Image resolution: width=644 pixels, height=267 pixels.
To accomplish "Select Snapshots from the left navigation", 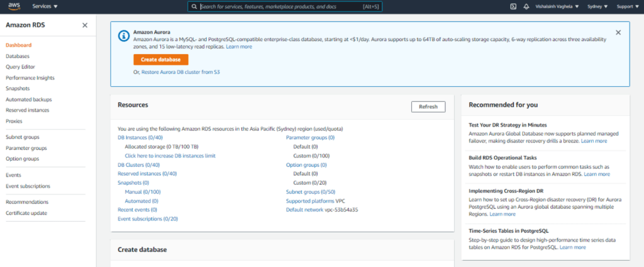I will tap(18, 88).
